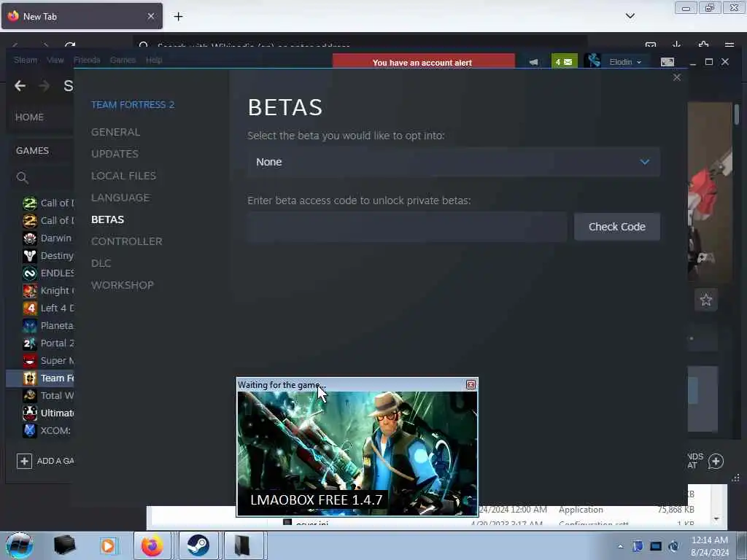747x560 pixels.
Task: Select Total War icon in library
Action: [30, 396]
